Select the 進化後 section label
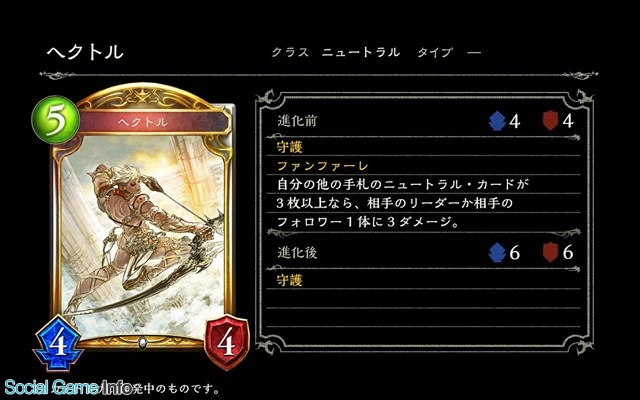This screenshot has width=640, height=400. 297,253
